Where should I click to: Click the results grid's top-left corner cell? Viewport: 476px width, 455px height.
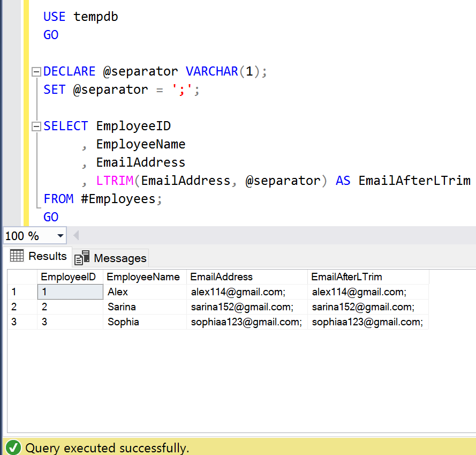click(21, 277)
